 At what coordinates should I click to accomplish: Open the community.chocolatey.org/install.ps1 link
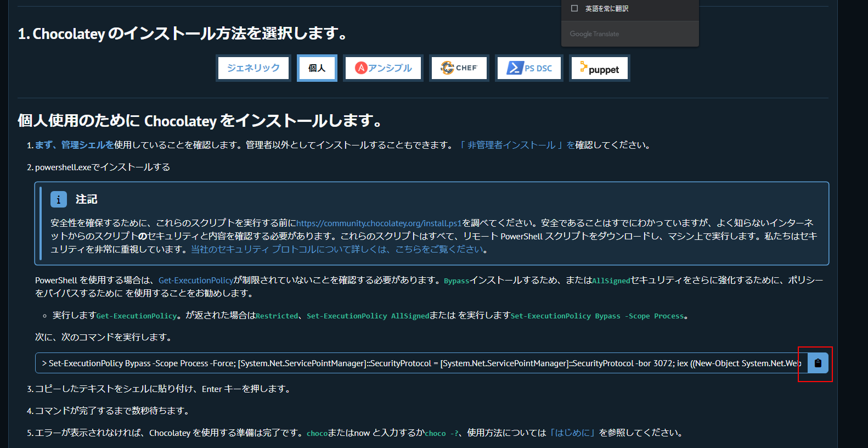(x=379, y=223)
